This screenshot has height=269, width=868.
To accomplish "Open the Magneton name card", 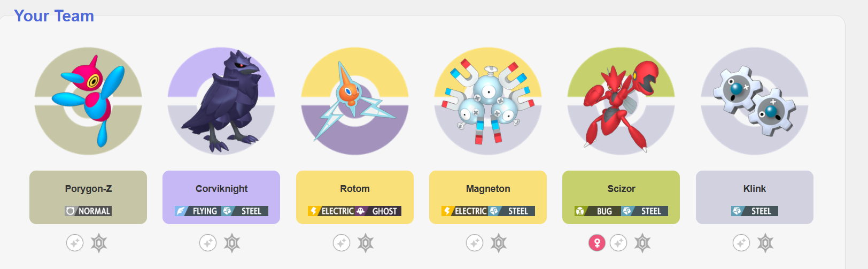I will tap(488, 197).
